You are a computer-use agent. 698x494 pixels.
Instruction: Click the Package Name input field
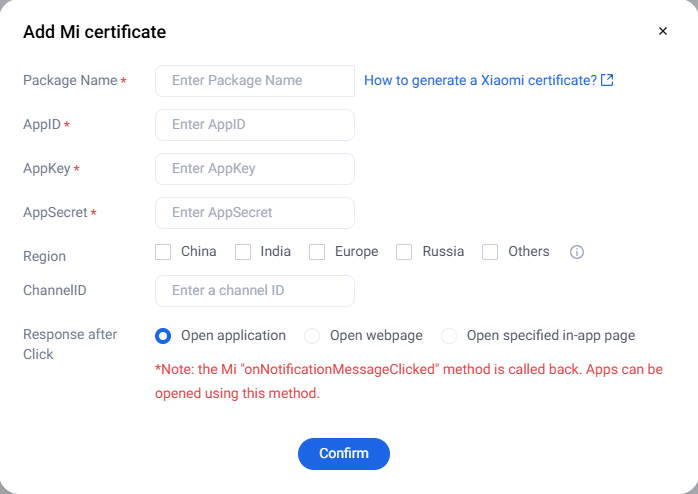255,80
